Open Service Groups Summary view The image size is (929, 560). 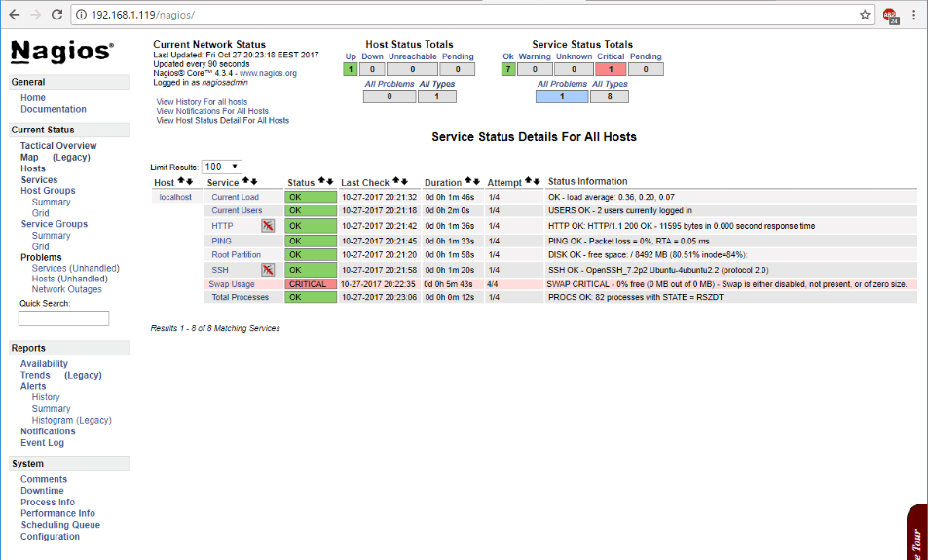coord(51,236)
